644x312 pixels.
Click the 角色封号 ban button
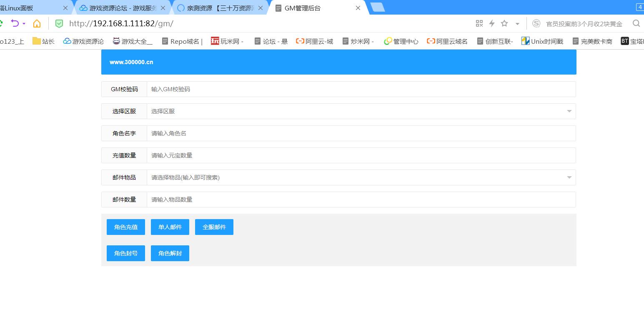point(126,253)
